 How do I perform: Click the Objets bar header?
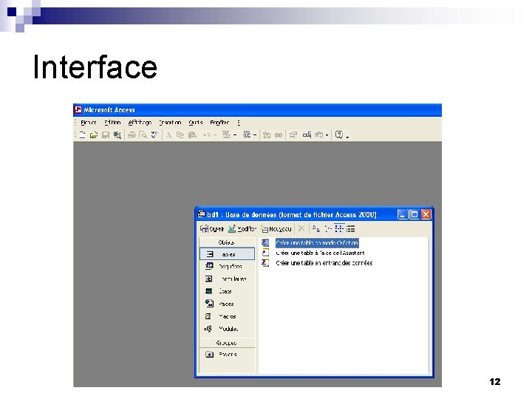(227, 242)
